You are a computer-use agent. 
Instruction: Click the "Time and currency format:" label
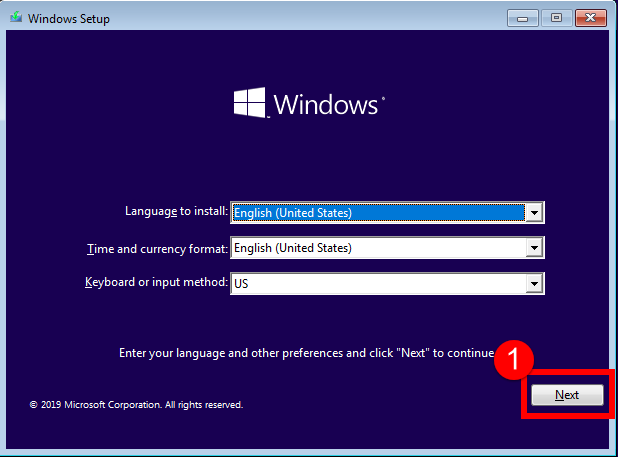click(158, 249)
